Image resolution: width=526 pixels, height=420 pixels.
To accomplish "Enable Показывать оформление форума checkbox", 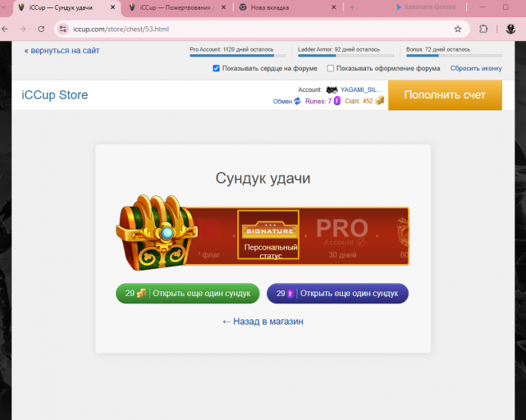I will [x=331, y=68].
